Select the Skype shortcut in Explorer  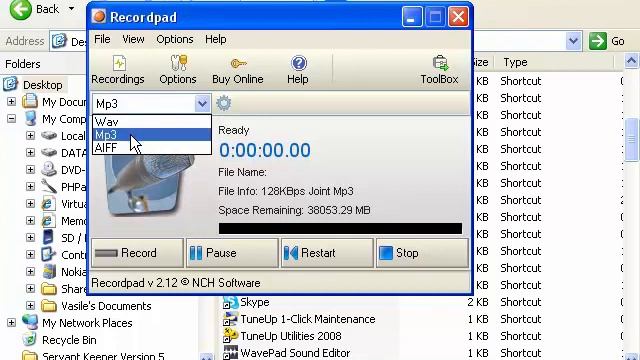point(255,302)
